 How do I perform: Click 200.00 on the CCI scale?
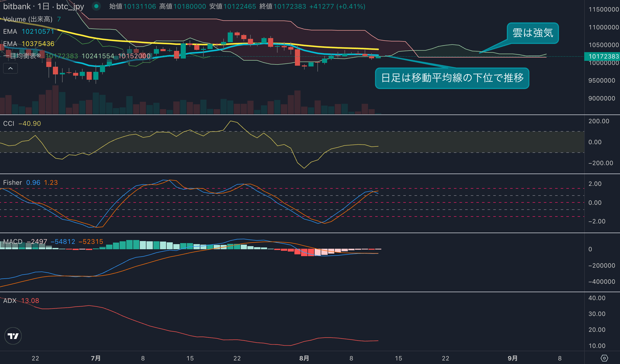(x=599, y=121)
